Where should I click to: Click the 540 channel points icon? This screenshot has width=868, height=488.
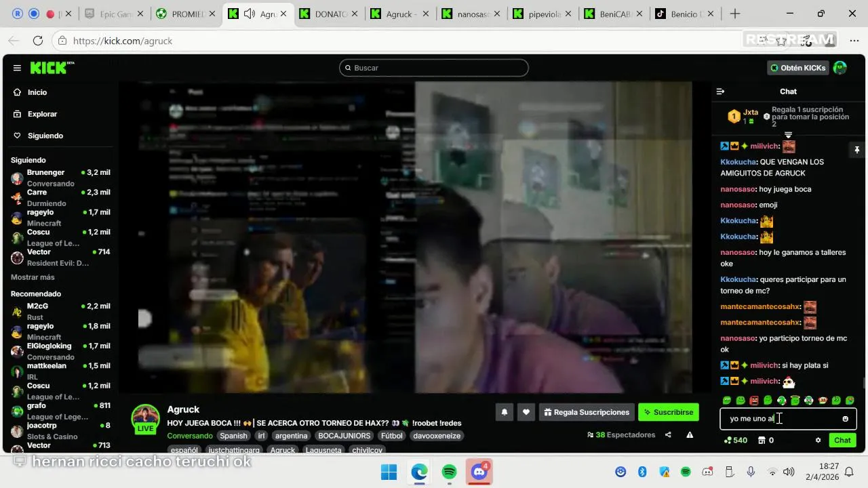(736, 440)
